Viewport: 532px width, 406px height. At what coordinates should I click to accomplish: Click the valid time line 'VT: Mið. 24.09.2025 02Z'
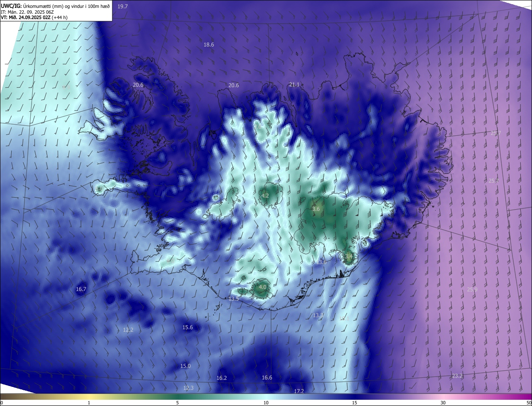[x=25, y=17]
